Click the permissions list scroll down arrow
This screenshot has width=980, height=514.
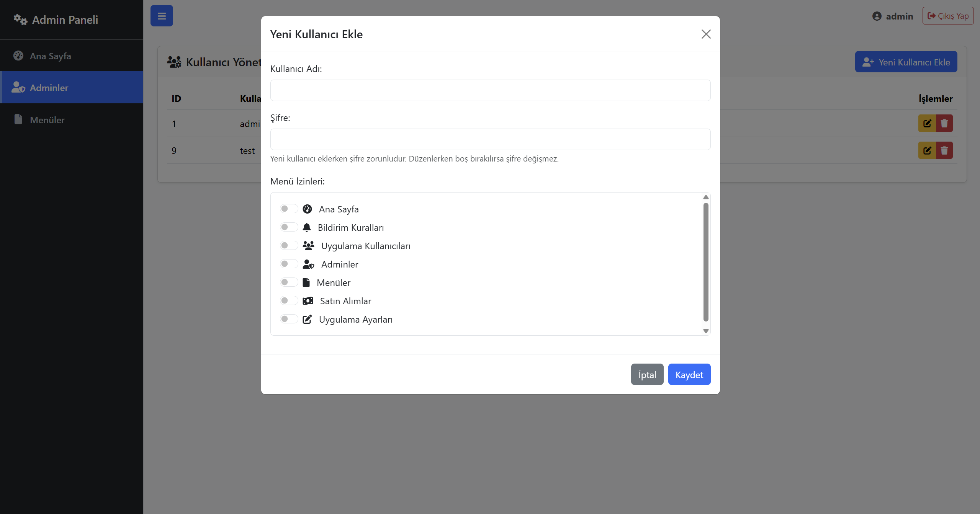[706, 331]
